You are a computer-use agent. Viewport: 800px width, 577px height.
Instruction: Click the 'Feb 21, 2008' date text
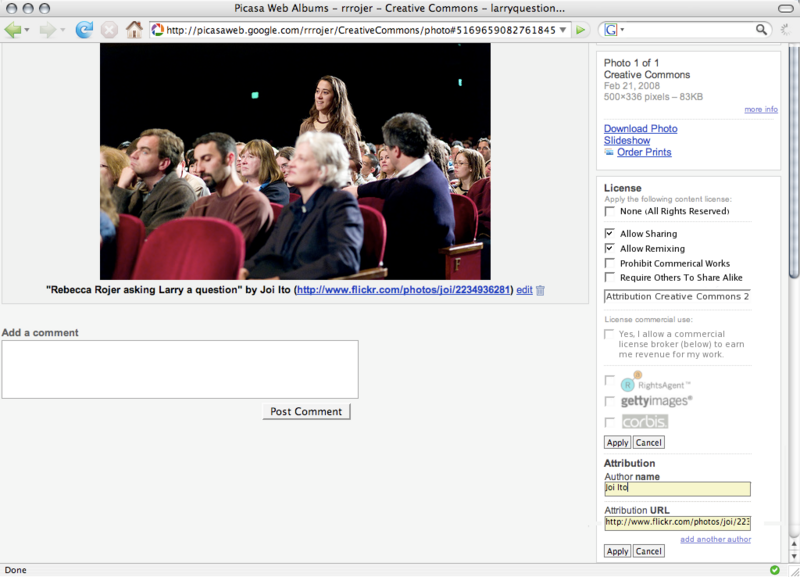coord(632,86)
